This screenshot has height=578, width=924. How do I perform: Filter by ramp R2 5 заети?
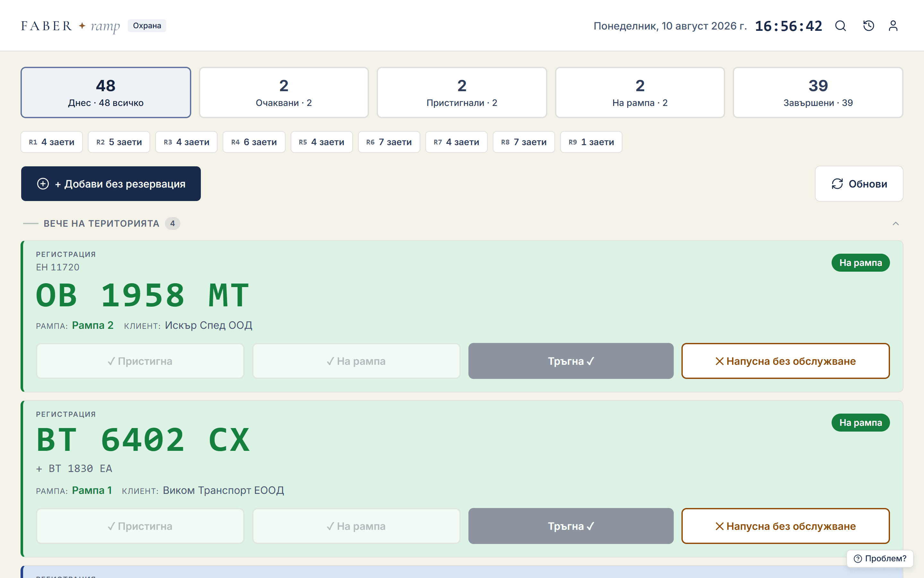[119, 142]
